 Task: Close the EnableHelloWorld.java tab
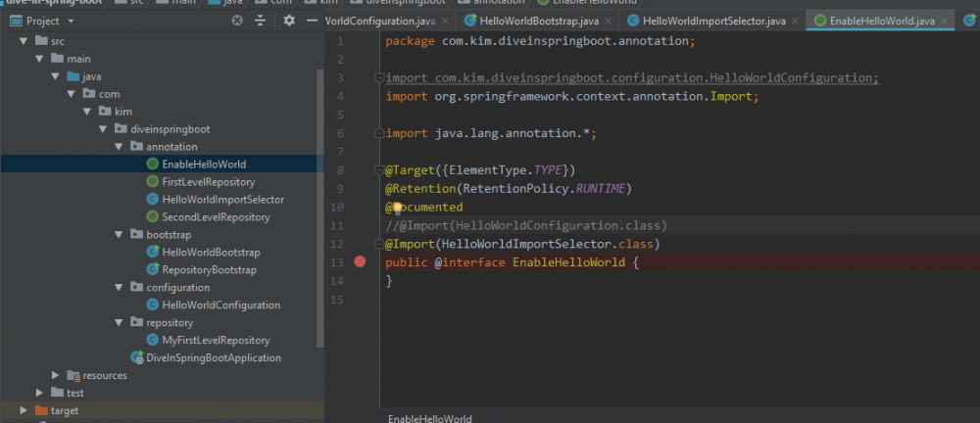click(944, 20)
